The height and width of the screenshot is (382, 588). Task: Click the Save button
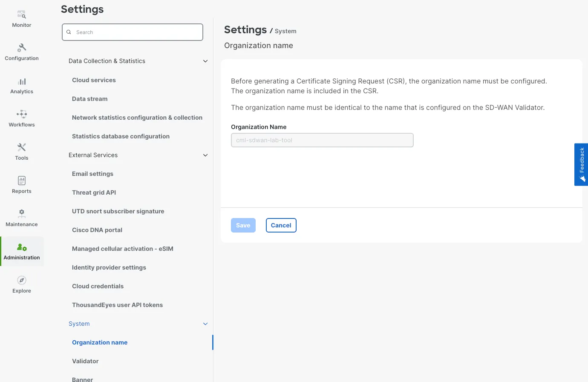pos(243,225)
